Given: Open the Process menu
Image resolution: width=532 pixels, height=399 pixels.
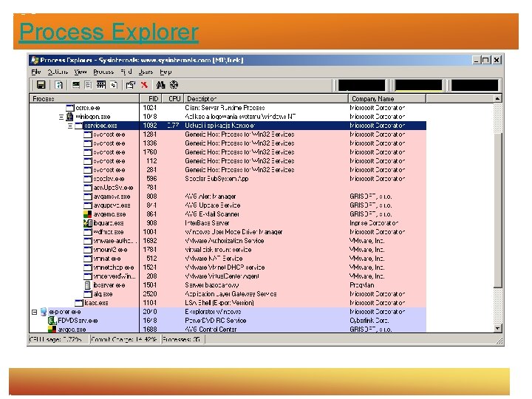Looking at the screenshot, I should 103,72.
